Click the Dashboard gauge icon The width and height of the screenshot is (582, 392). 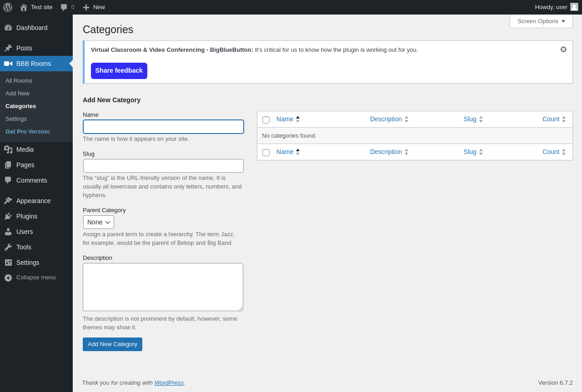click(8, 28)
